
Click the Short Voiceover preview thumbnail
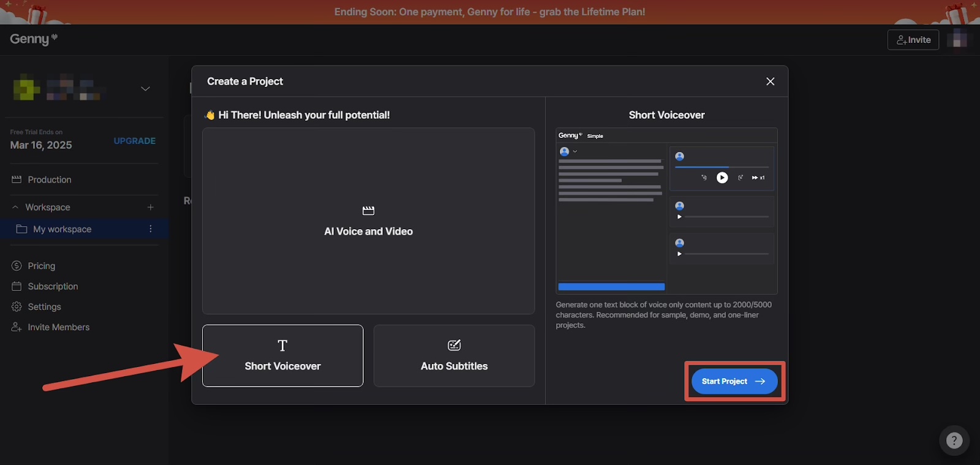click(x=666, y=211)
